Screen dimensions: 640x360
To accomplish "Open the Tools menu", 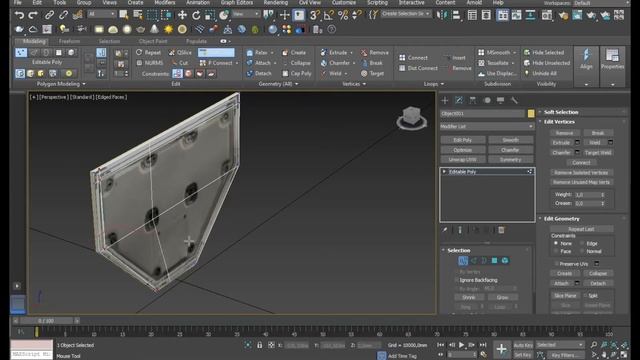I will pos(59,2).
